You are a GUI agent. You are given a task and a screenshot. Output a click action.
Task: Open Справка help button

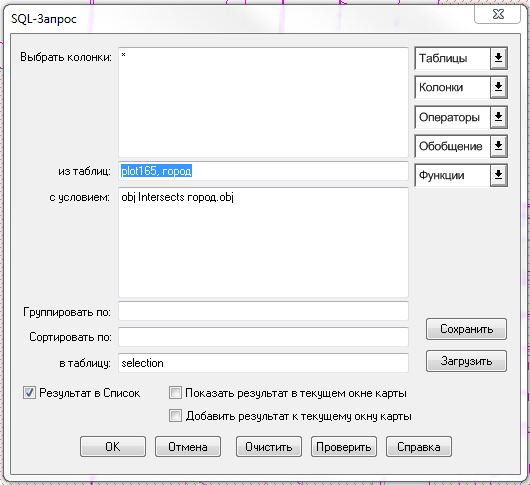click(419, 446)
